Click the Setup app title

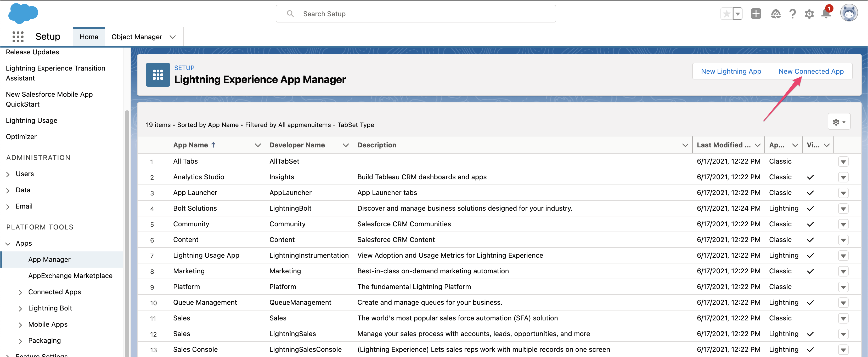(x=48, y=36)
